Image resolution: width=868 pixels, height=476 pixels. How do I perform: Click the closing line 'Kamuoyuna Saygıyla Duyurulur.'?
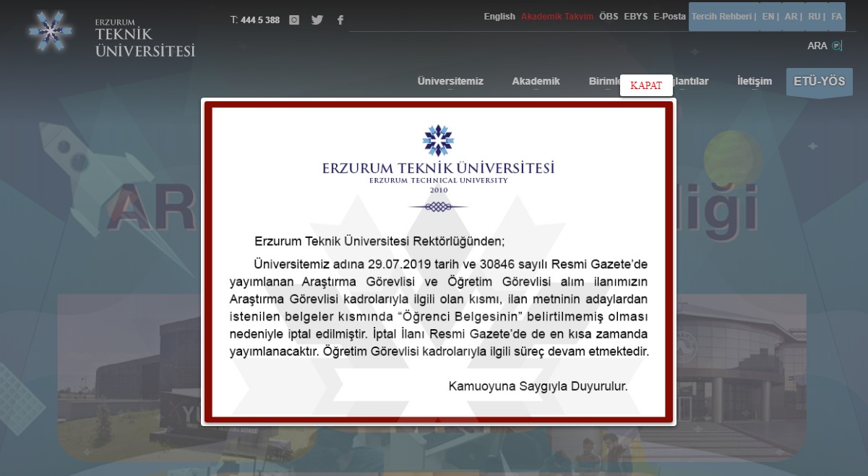pos(538,386)
